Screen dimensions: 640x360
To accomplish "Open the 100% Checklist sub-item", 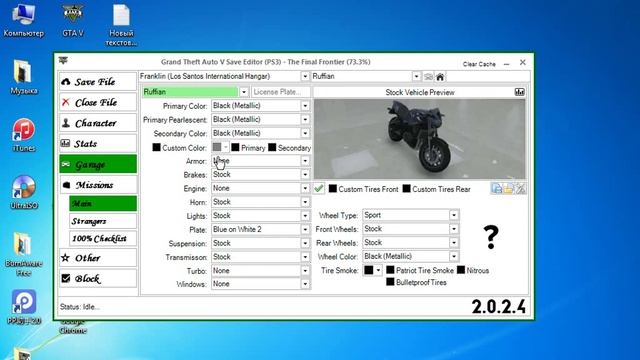I will 103,238.
